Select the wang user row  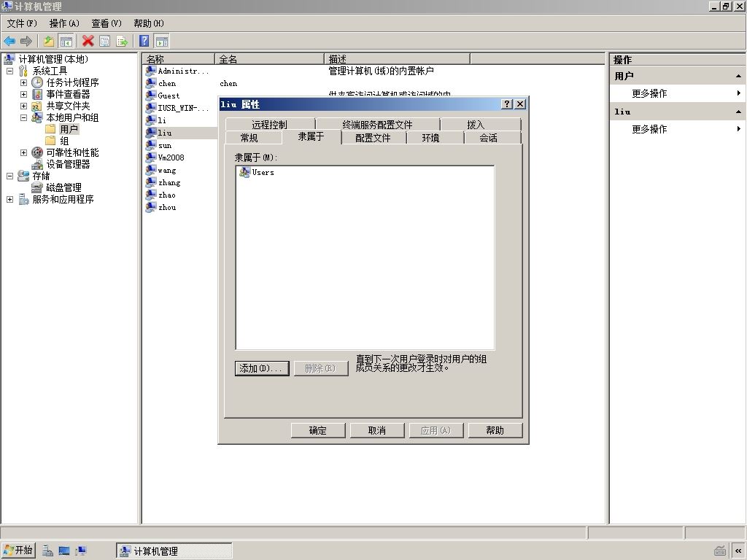(167, 170)
